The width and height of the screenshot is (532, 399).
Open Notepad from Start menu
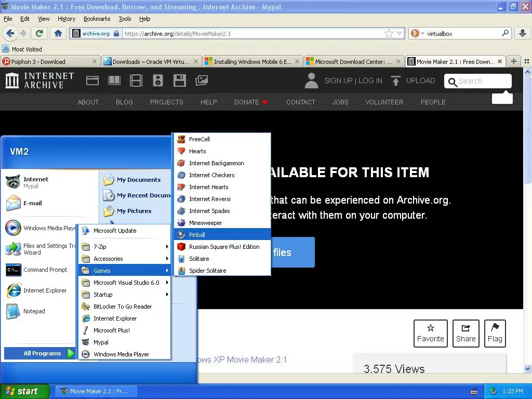click(x=41, y=311)
